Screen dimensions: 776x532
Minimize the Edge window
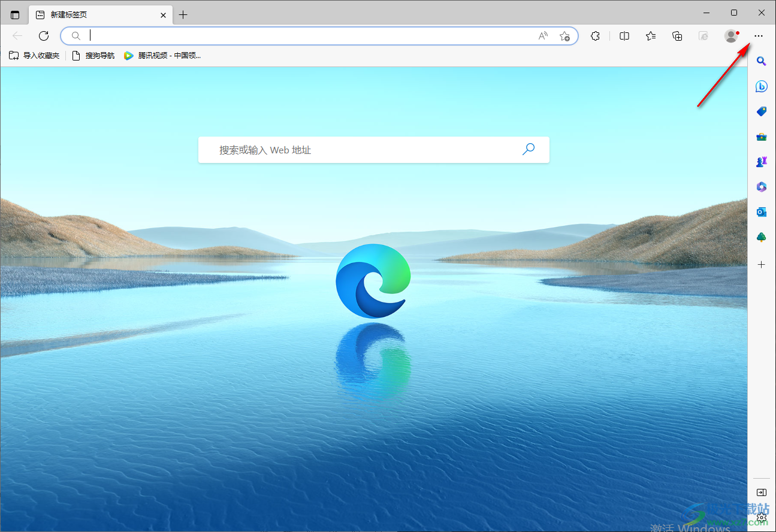tap(707, 13)
